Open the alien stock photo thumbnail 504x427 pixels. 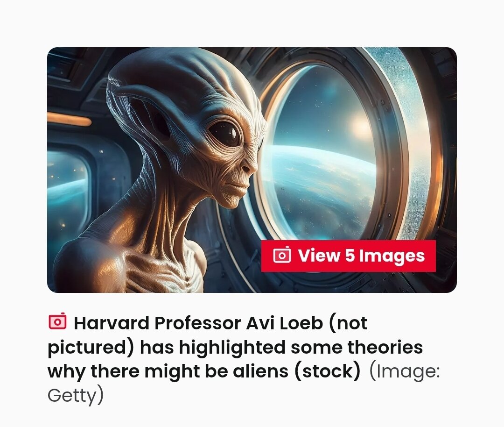tap(252, 170)
